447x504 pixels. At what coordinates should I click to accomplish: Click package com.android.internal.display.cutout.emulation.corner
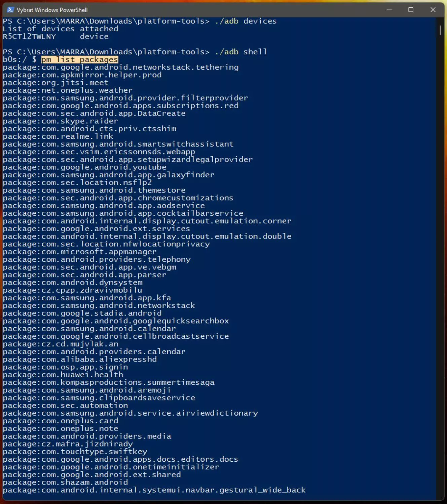click(x=147, y=221)
